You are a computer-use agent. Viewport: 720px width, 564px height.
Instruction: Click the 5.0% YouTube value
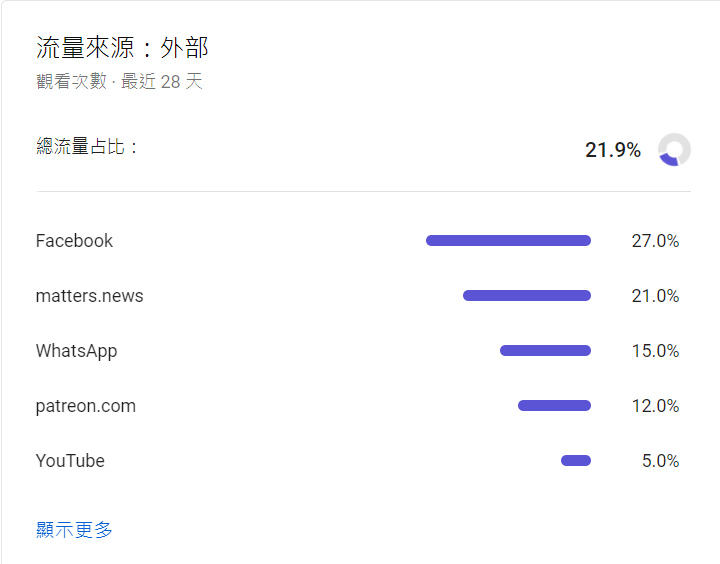click(660, 461)
